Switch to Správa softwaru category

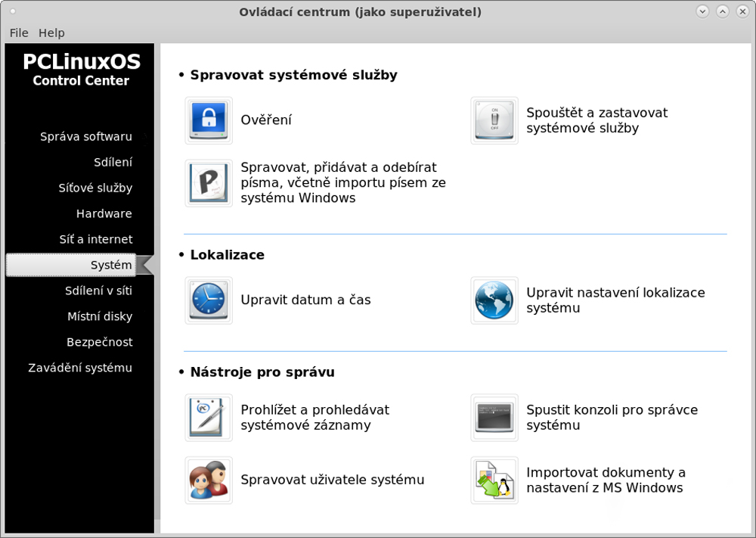86,136
